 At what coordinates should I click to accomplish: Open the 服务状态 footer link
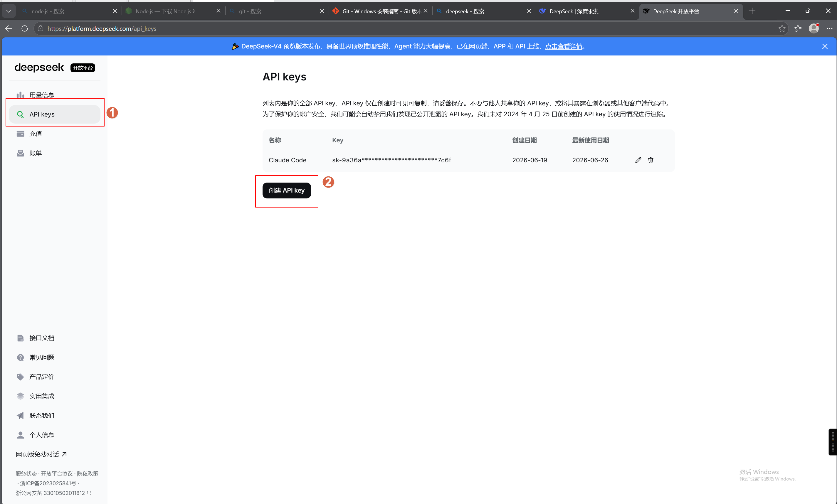26,473
